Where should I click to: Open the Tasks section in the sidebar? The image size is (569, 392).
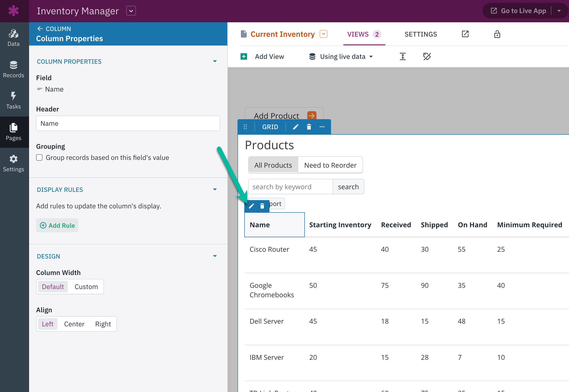click(14, 101)
